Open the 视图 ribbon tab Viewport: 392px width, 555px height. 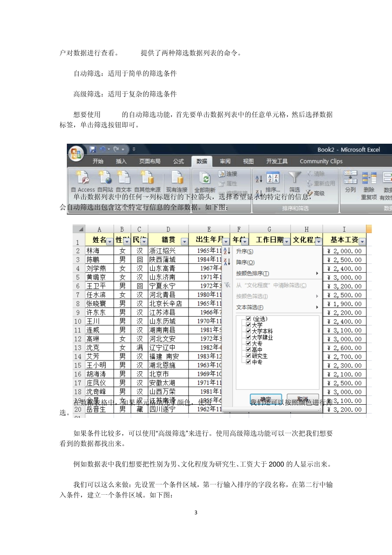click(x=248, y=161)
